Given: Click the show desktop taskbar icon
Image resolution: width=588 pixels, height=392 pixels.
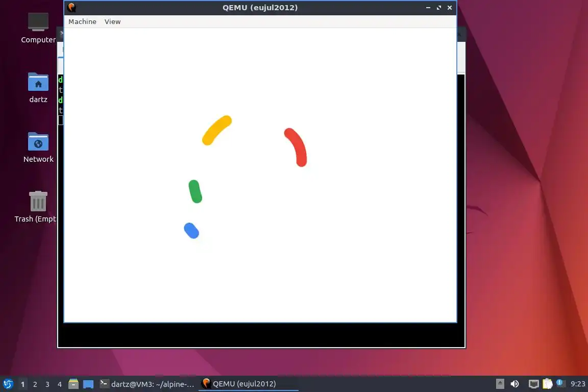Looking at the screenshot, I should click(x=88, y=384).
